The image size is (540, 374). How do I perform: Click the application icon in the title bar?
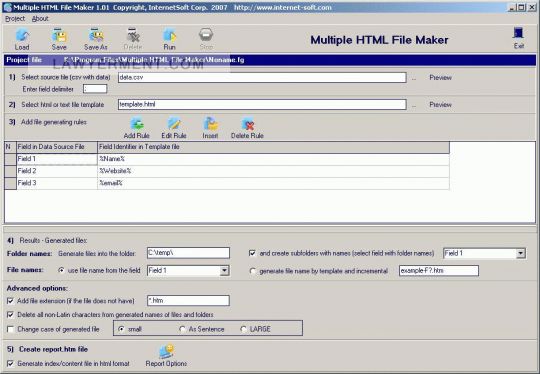pos(8,7)
